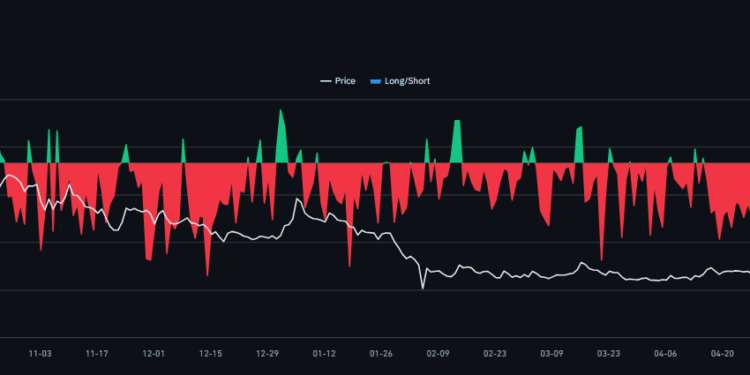Select the 02-23 date label

495,354
